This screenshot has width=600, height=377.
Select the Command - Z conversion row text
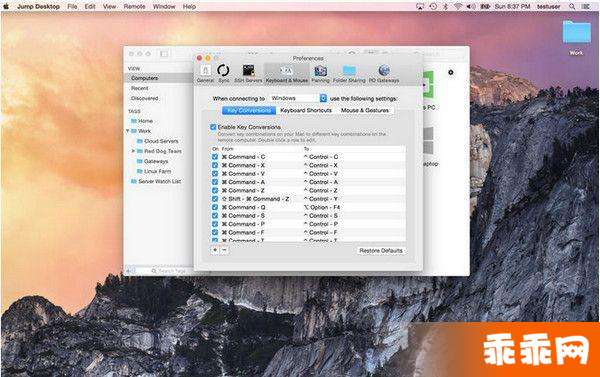click(x=243, y=191)
